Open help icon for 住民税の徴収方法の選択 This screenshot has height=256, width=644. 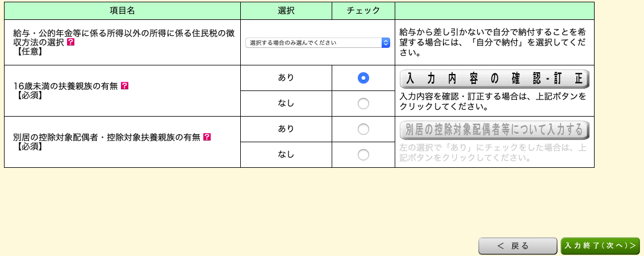pyautogui.click(x=70, y=43)
